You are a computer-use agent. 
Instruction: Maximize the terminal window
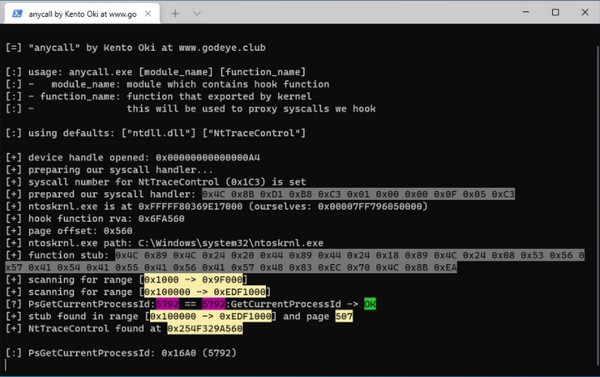pyautogui.click(x=555, y=12)
